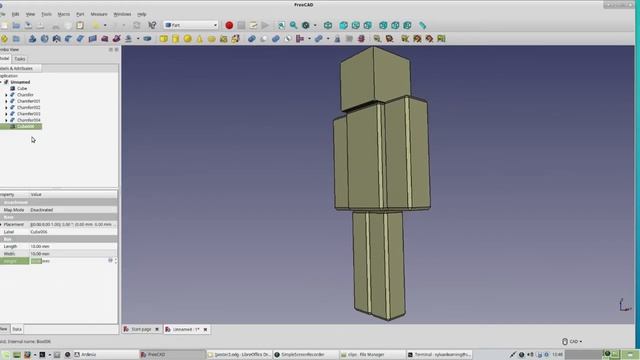Switch to Left view cube icon
Screen dimensions: 640x360
(x=407, y=25)
